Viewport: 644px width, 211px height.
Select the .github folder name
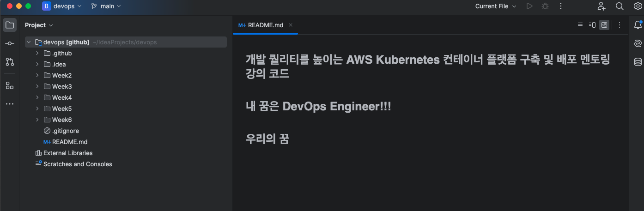(x=62, y=53)
